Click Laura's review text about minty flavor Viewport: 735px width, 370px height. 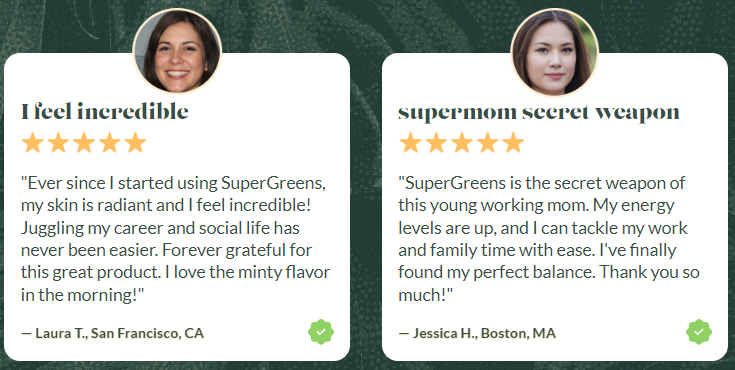(176, 239)
